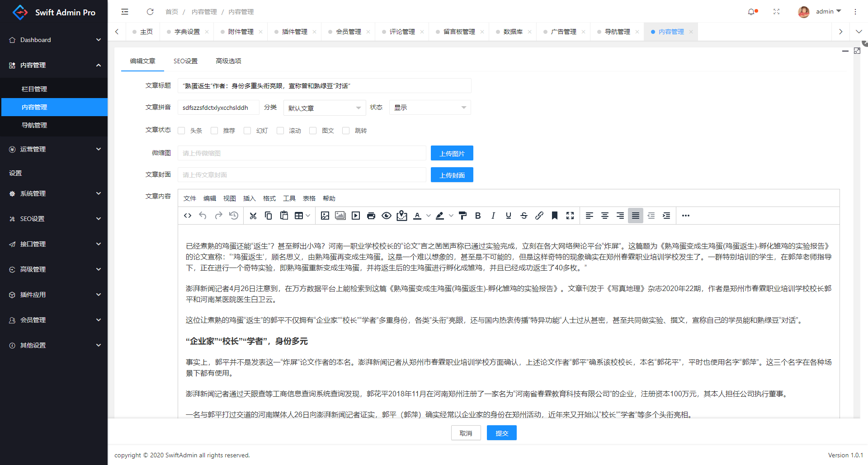Submit the article with 提交 button
Screen dimensions: 868x465
pos(501,432)
